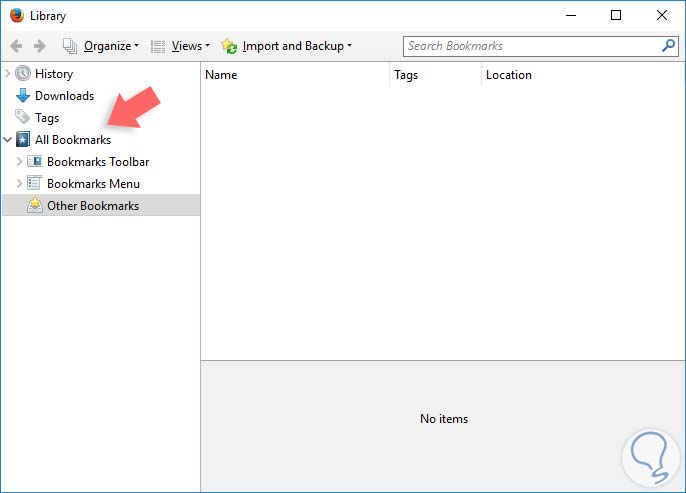Click the magnifying glass search icon
686x493 pixels.
668,45
